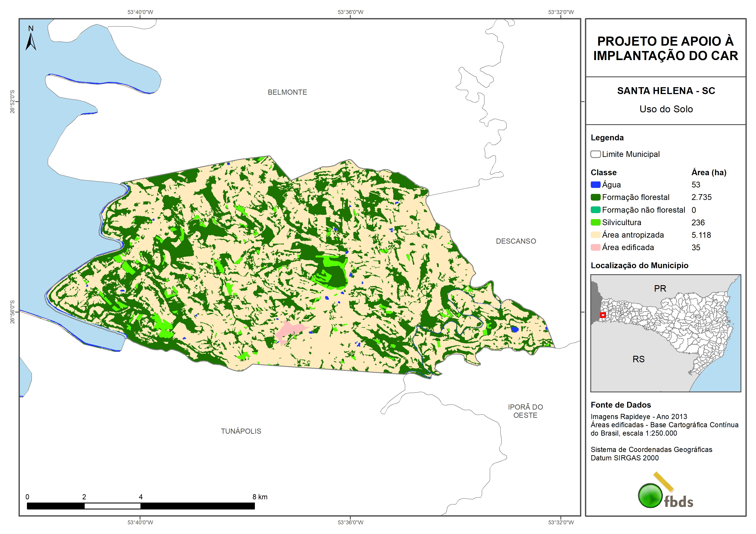
Task: Click the bright green Silvicultura swatch
Action: [595, 222]
